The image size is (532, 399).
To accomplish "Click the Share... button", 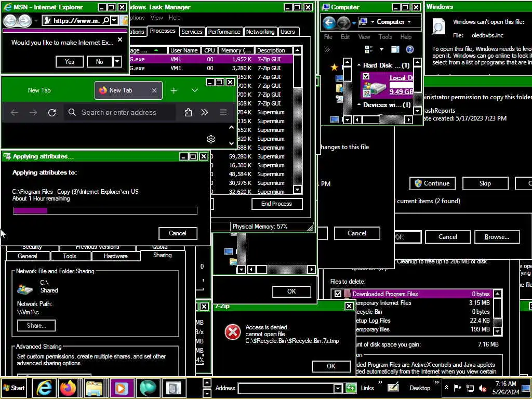I will (x=36, y=325).
